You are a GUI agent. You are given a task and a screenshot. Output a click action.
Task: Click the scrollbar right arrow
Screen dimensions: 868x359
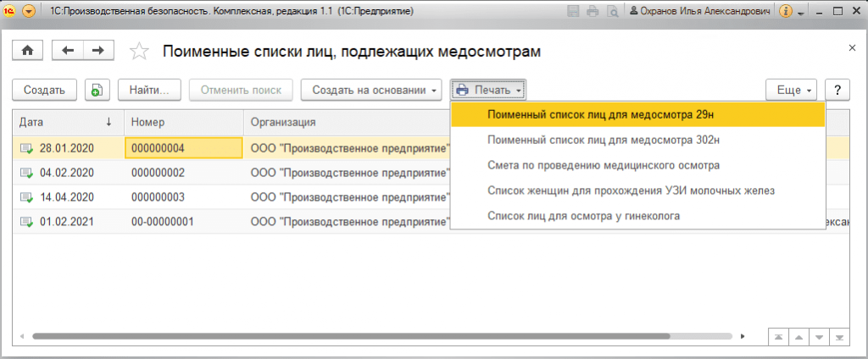click(x=743, y=336)
